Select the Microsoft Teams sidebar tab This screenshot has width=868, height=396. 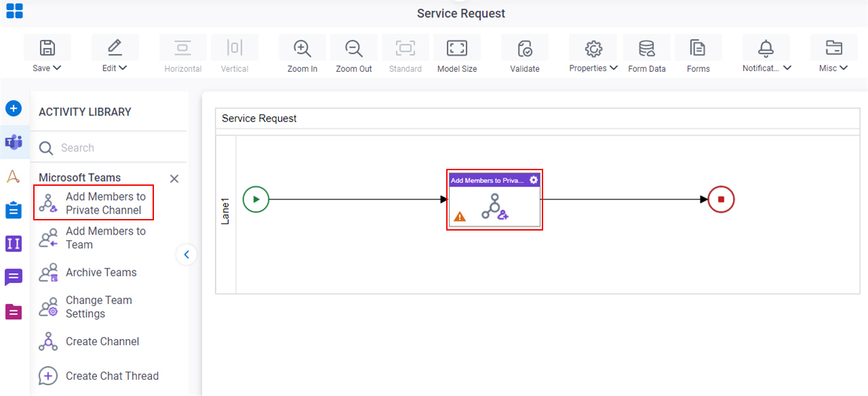click(x=14, y=142)
